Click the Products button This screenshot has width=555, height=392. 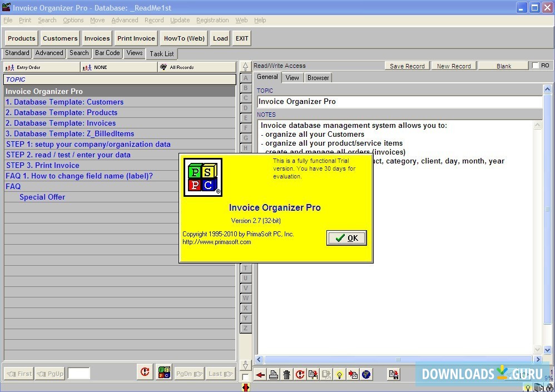tap(22, 38)
